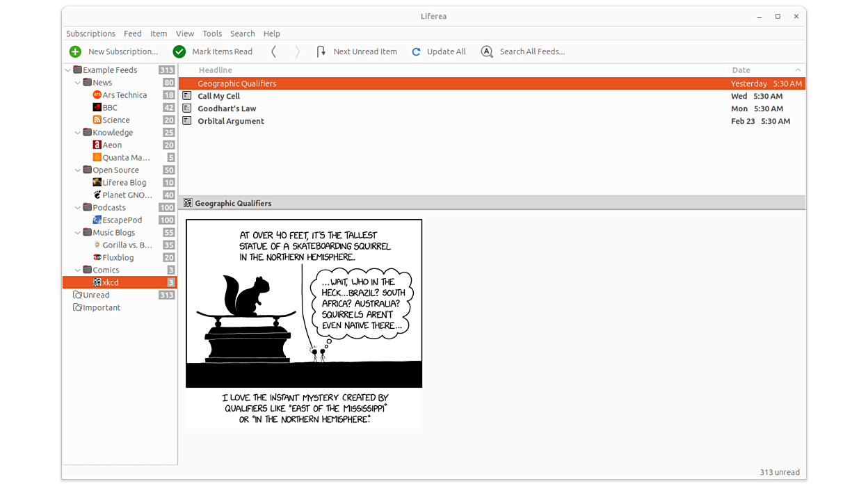Viewport: 868px width, 488px height.
Task: Collapse the News folder
Action: pyautogui.click(x=78, y=83)
